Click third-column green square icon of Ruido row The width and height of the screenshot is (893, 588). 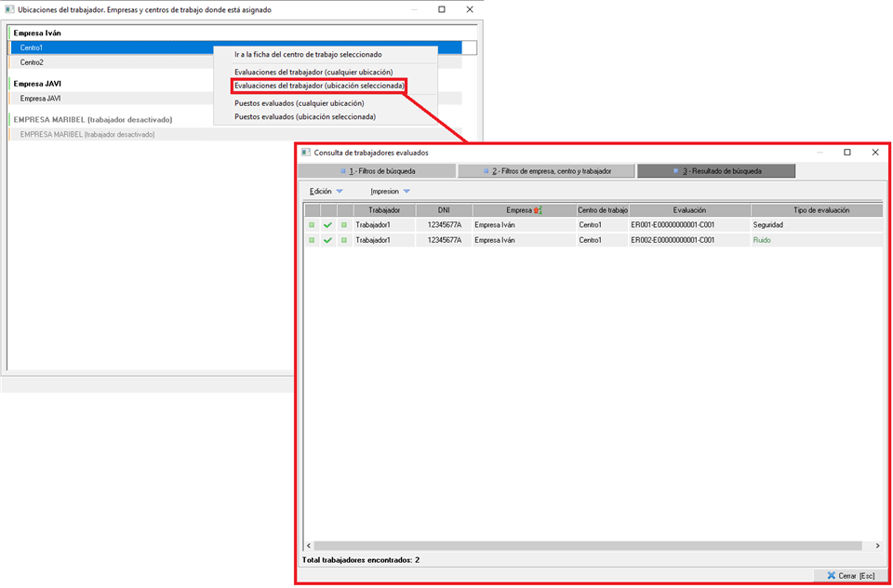(x=343, y=240)
